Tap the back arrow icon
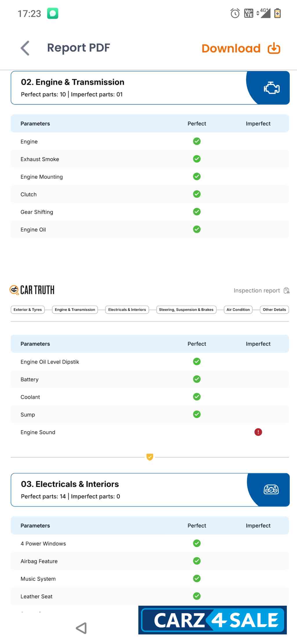 pos(25,48)
